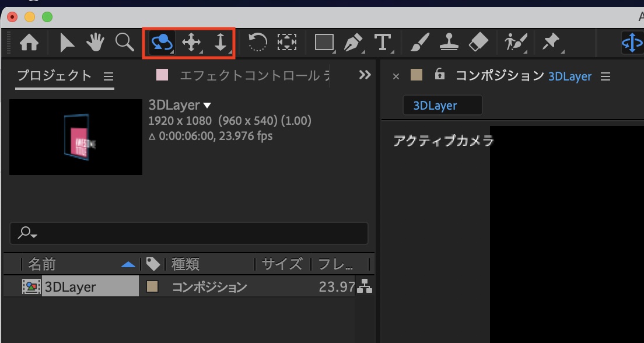Open the プロジェクト panel menu icon
Viewport: 644px width, 343px height.
point(108,76)
